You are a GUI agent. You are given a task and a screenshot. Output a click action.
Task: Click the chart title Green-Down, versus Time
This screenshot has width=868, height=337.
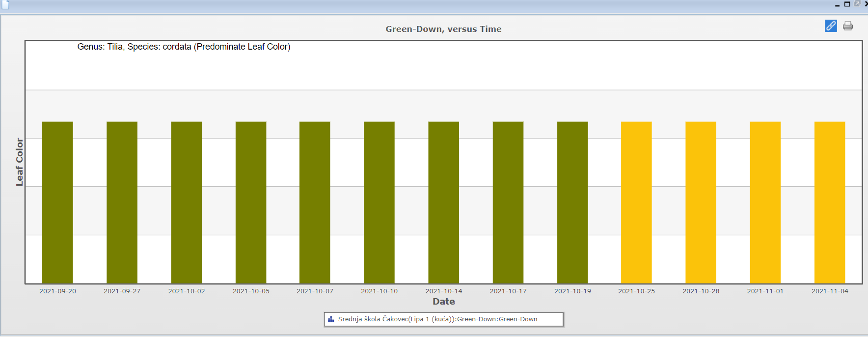click(x=443, y=29)
